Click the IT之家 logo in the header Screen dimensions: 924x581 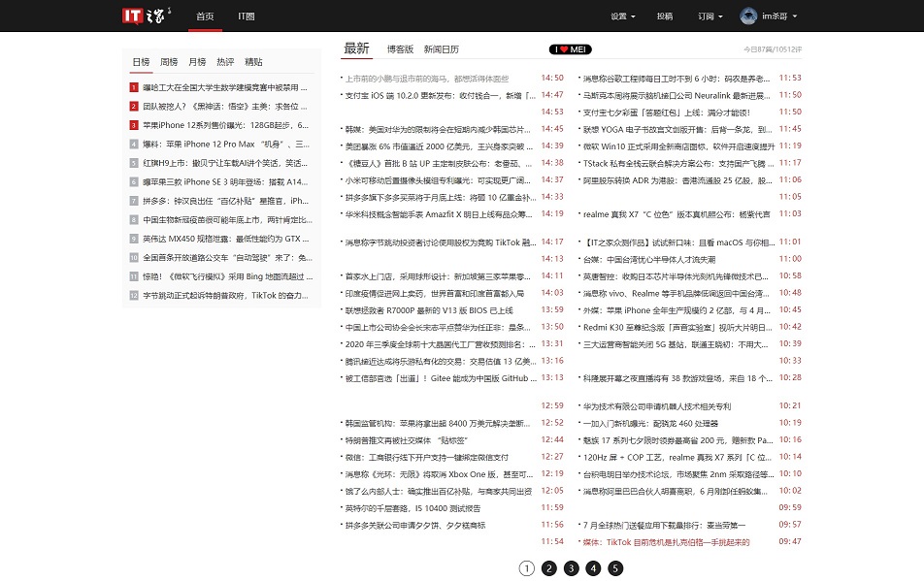(x=147, y=16)
